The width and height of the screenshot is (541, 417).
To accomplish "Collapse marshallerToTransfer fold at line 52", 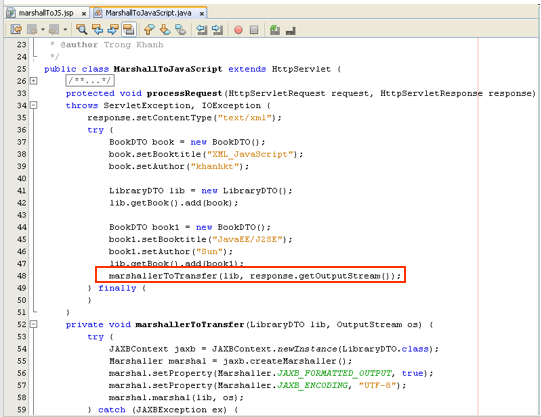I will coord(33,324).
